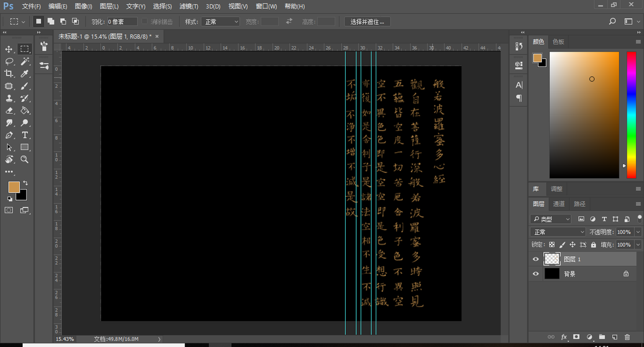Screen dimensions: 644x347
Task: Expand status bar info arrow
Action: (x=160, y=339)
